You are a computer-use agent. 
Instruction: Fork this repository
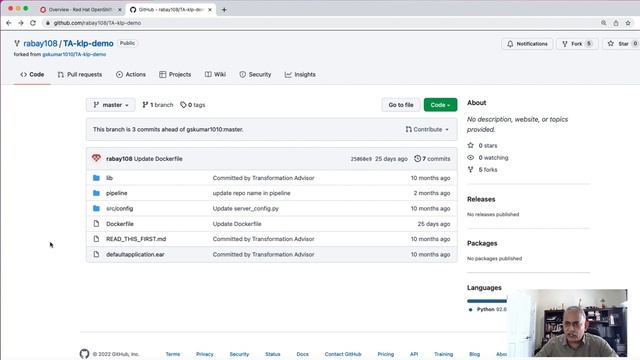(577, 44)
